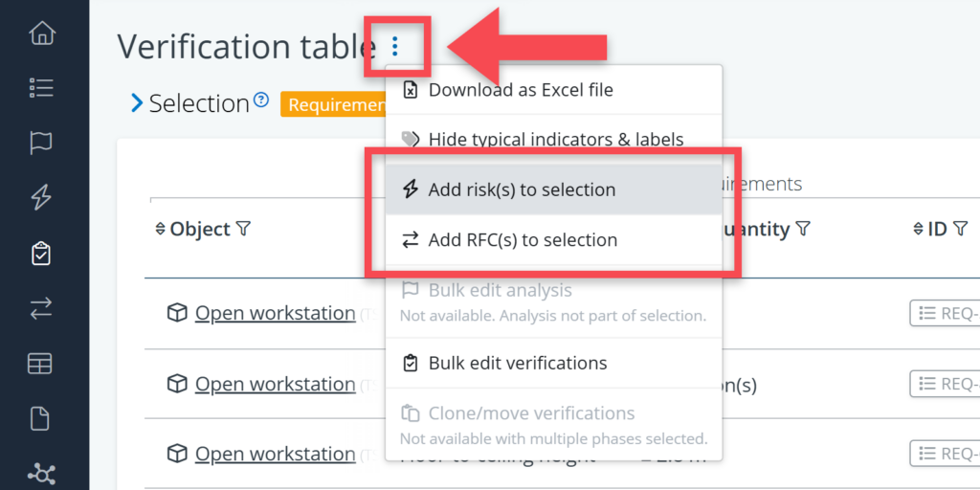Image resolution: width=980 pixels, height=490 pixels.
Task: Expand the Selection section chevron
Action: pos(137,103)
